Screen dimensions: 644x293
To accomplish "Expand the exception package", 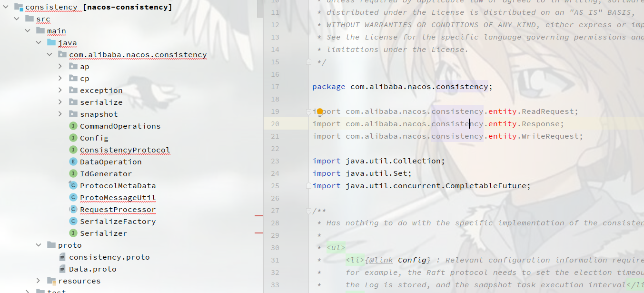I will [x=60, y=91].
